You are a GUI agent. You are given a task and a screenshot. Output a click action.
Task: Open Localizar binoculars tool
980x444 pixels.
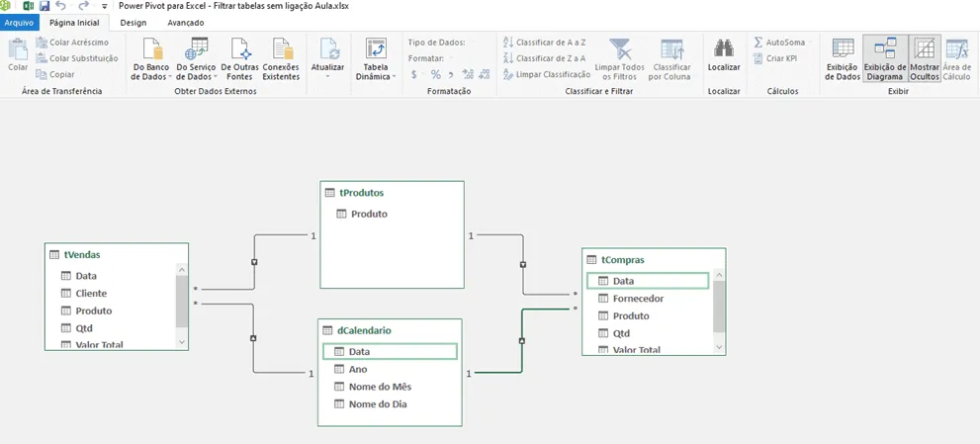[724, 56]
